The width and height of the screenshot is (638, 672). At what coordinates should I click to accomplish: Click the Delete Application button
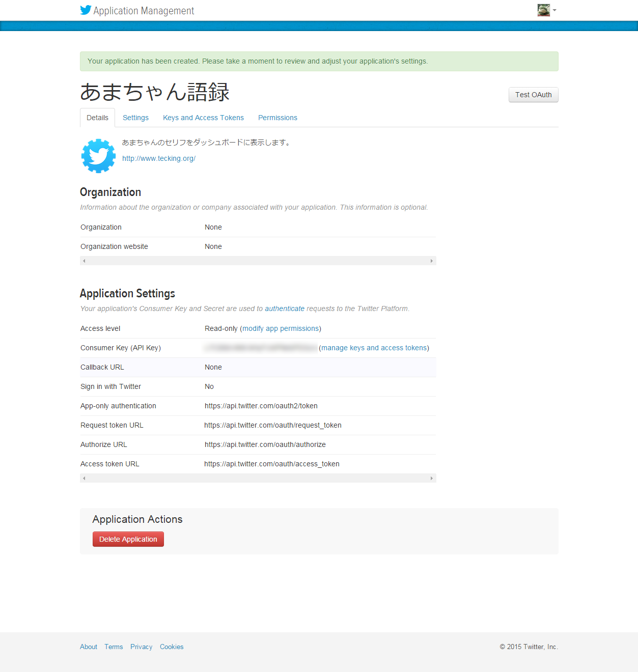128,539
